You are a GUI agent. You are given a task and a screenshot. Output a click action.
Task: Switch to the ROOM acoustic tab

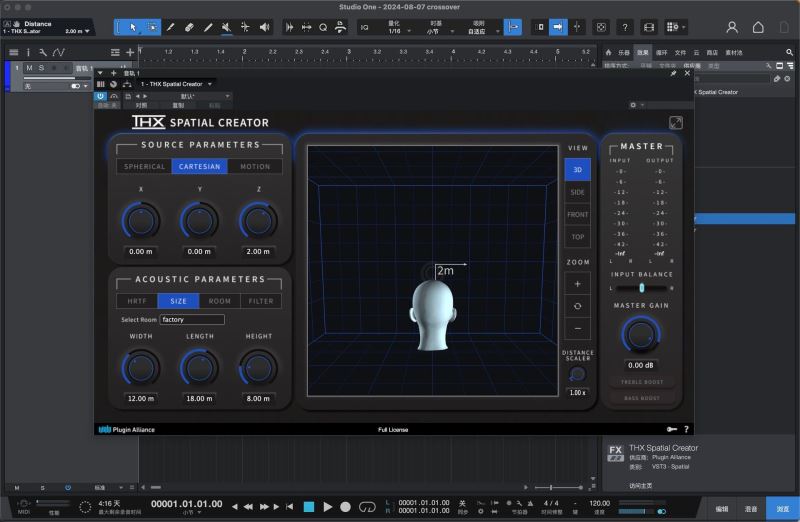[219, 301]
